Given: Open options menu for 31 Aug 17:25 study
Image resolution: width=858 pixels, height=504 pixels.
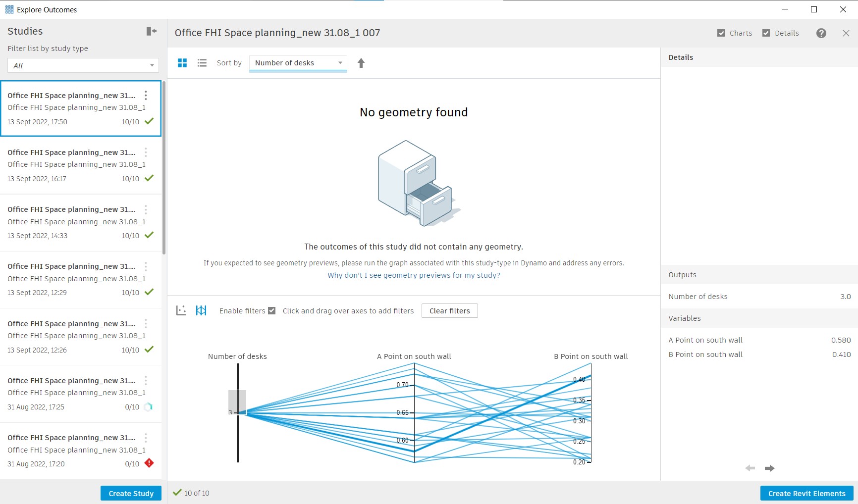Looking at the screenshot, I should 146,380.
